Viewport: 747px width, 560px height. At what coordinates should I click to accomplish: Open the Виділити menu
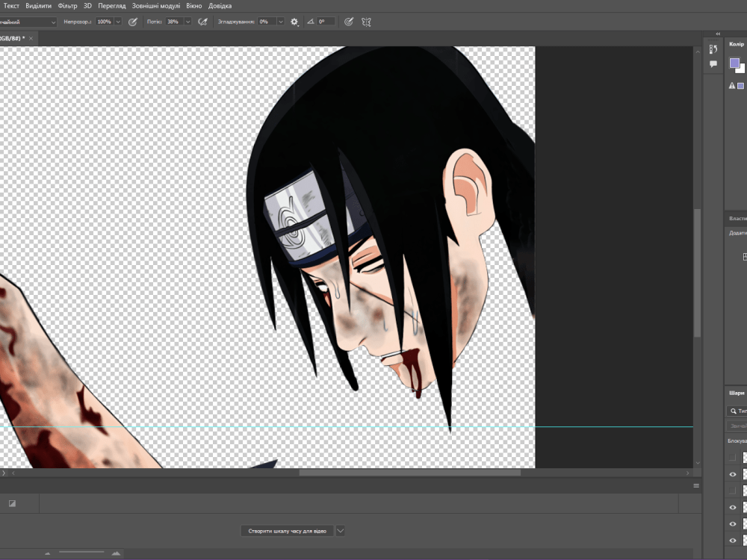tap(39, 6)
